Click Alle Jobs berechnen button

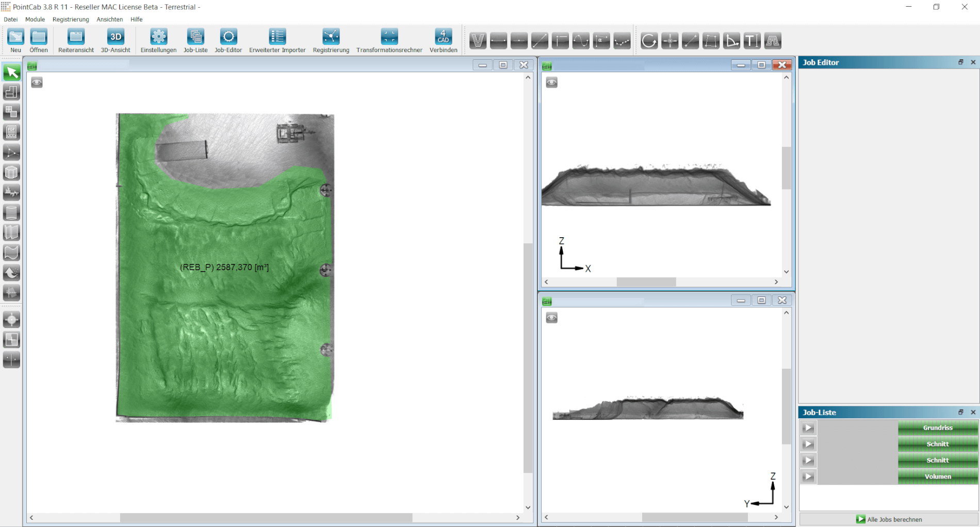pyautogui.click(x=889, y=519)
